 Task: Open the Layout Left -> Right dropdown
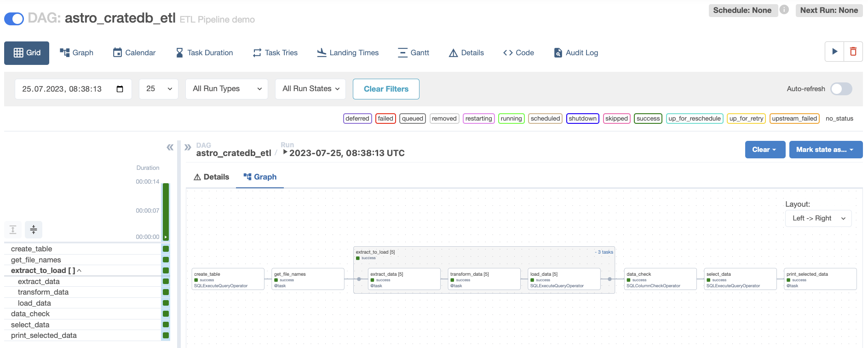coord(818,218)
